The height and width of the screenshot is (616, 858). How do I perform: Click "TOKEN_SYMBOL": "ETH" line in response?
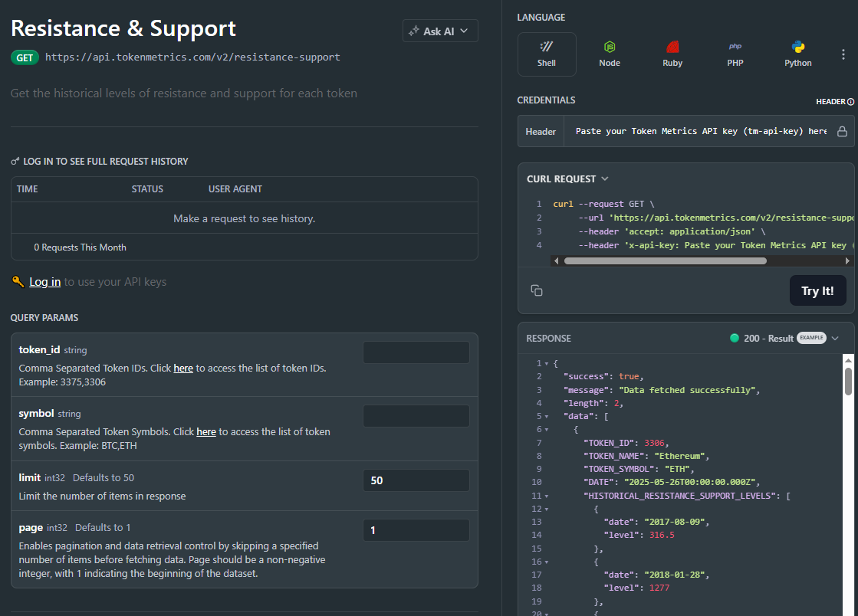[639, 469]
